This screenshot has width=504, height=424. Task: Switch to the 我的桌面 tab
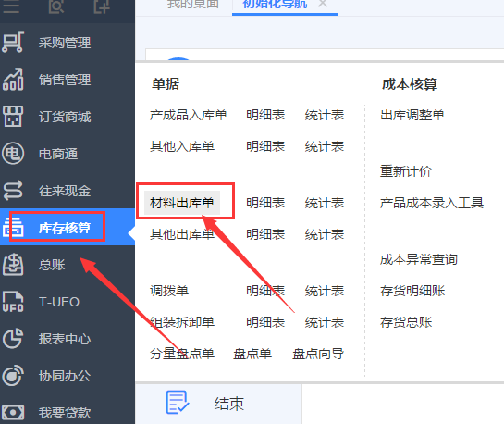pos(193,5)
